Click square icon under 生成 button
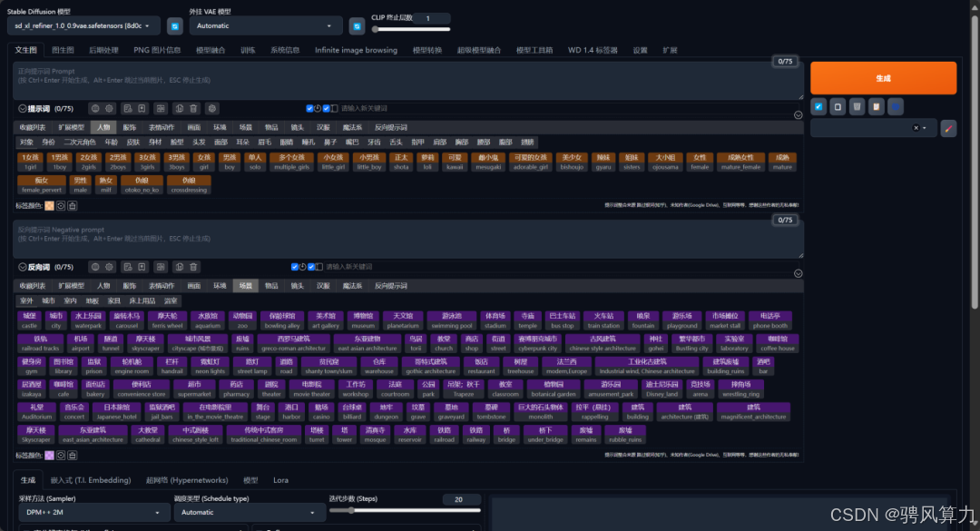The height and width of the screenshot is (531, 980). pos(838,107)
